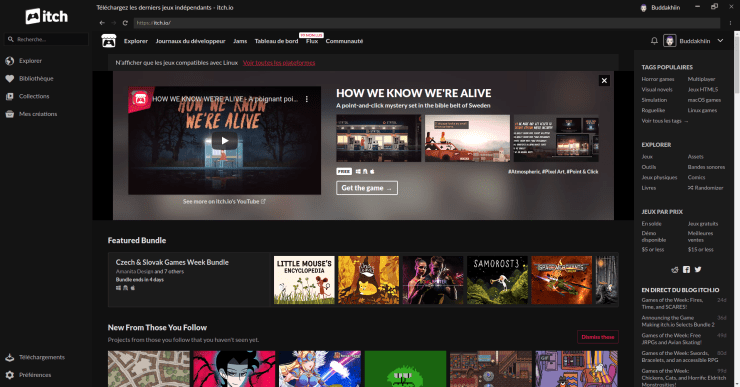The width and height of the screenshot is (740, 387).
Task: Reload the page with refresh icon
Action: click(125, 23)
